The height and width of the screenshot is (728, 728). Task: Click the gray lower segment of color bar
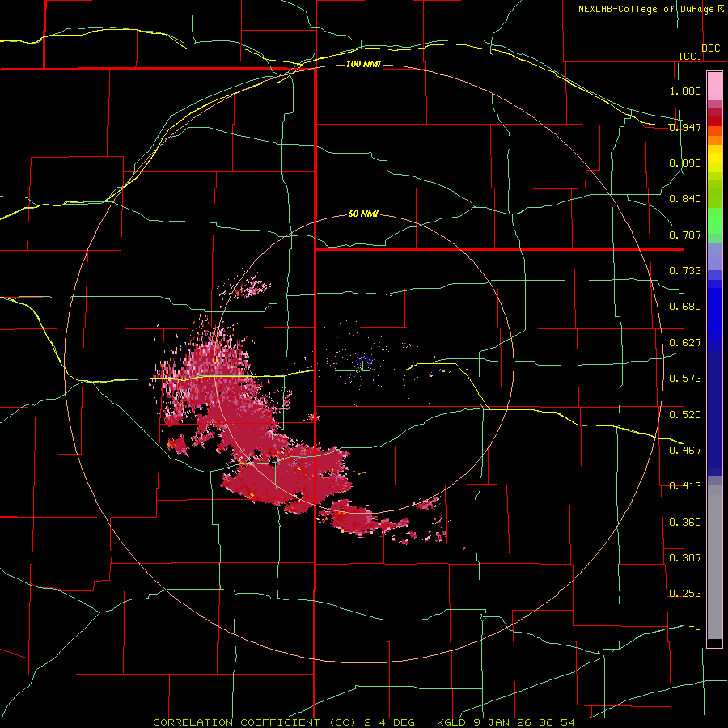(x=714, y=562)
